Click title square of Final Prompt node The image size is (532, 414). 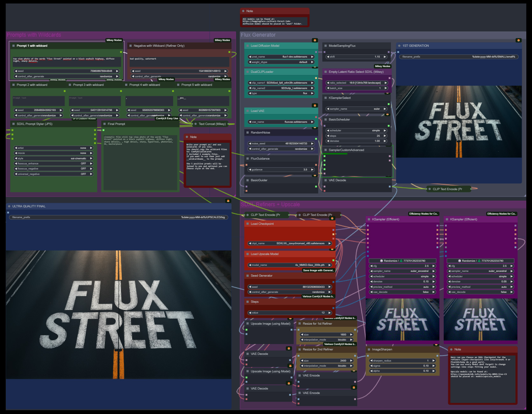[x=104, y=124]
